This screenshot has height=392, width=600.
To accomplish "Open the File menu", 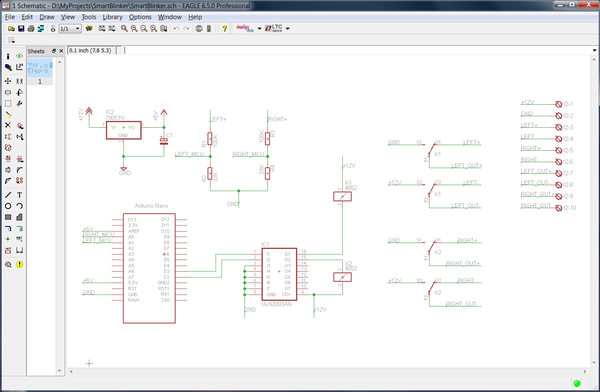I will [x=10, y=17].
